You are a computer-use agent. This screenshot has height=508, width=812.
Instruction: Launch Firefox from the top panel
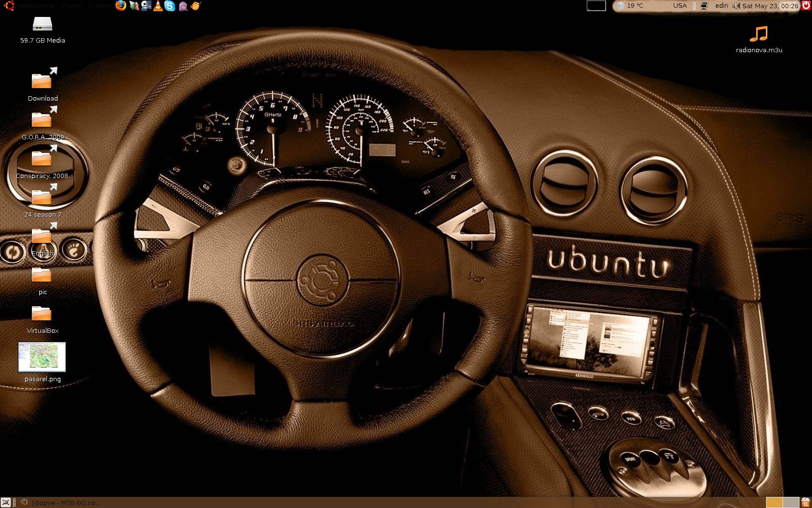[121, 6]
